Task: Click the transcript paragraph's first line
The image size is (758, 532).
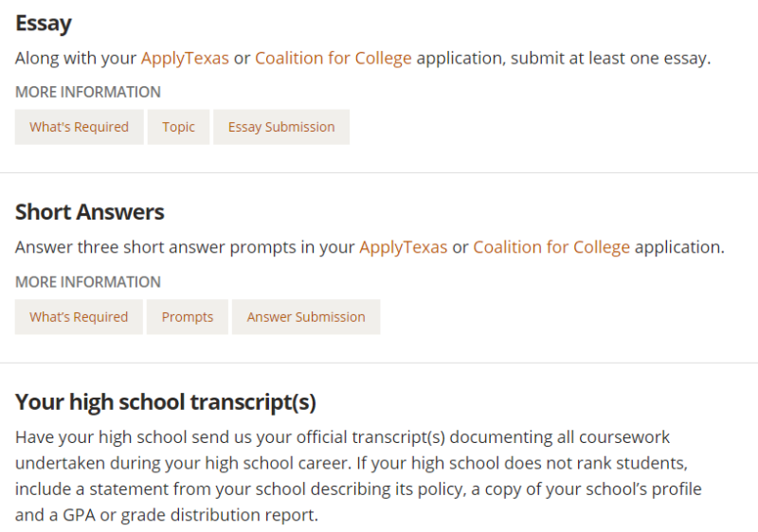Action: (341, 437)
